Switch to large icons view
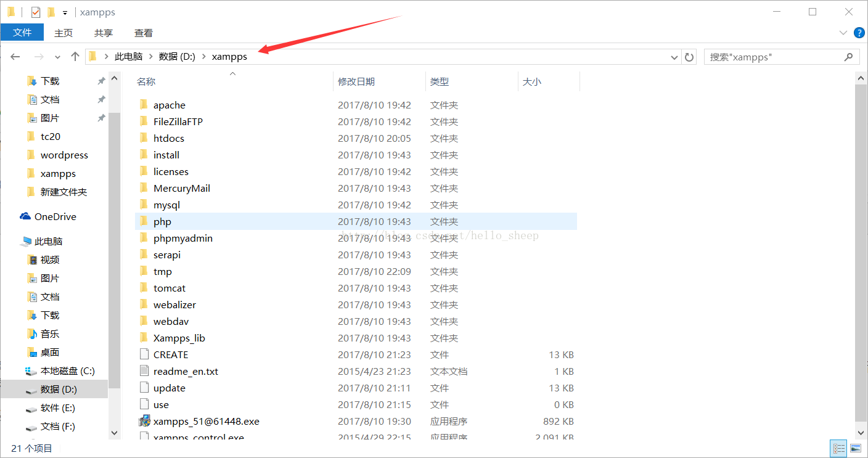The image size is (868, 458). pyautogui.click(x=856, y=448)
